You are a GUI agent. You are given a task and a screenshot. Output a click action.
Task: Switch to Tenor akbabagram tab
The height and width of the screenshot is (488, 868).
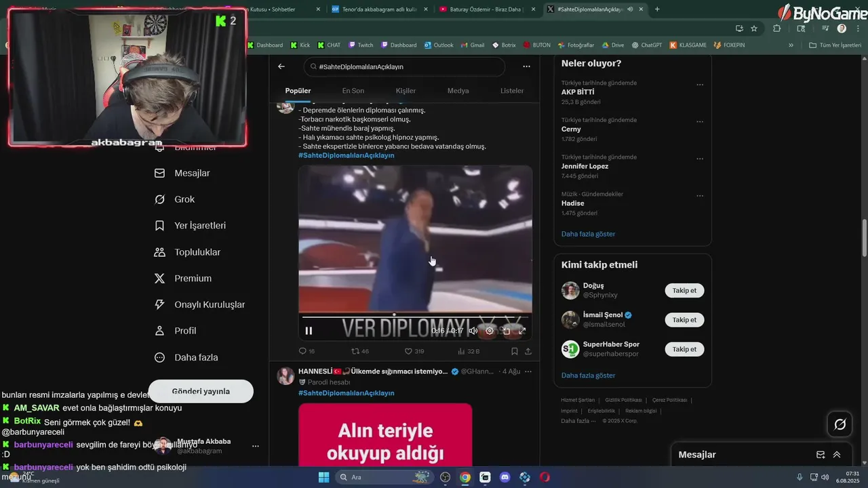coord(379,9)
